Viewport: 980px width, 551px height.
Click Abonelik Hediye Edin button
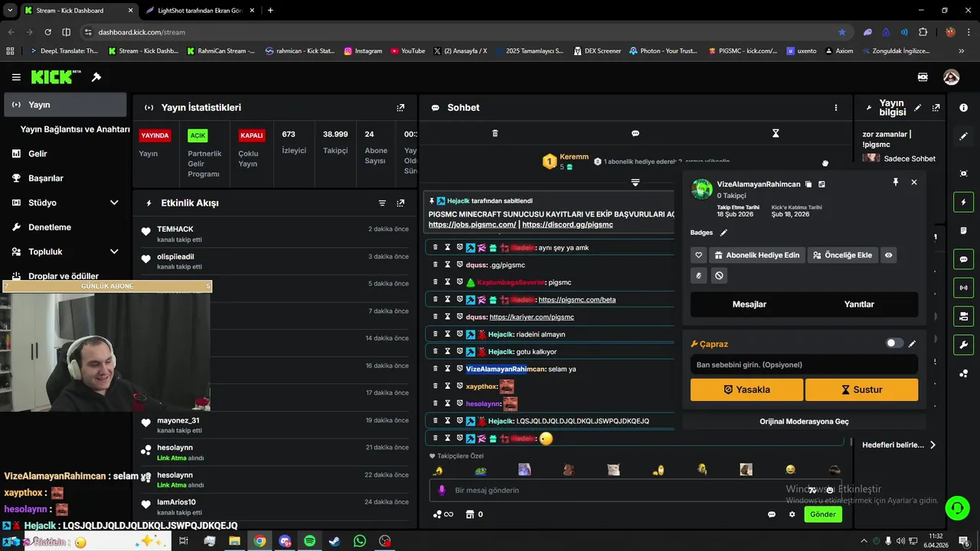(756, 255)
